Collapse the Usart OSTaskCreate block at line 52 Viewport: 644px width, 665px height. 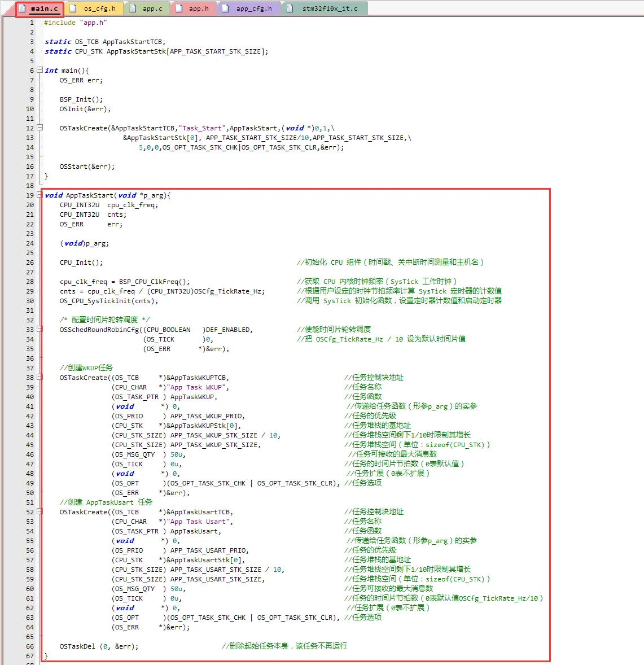(x=40, y=512)
